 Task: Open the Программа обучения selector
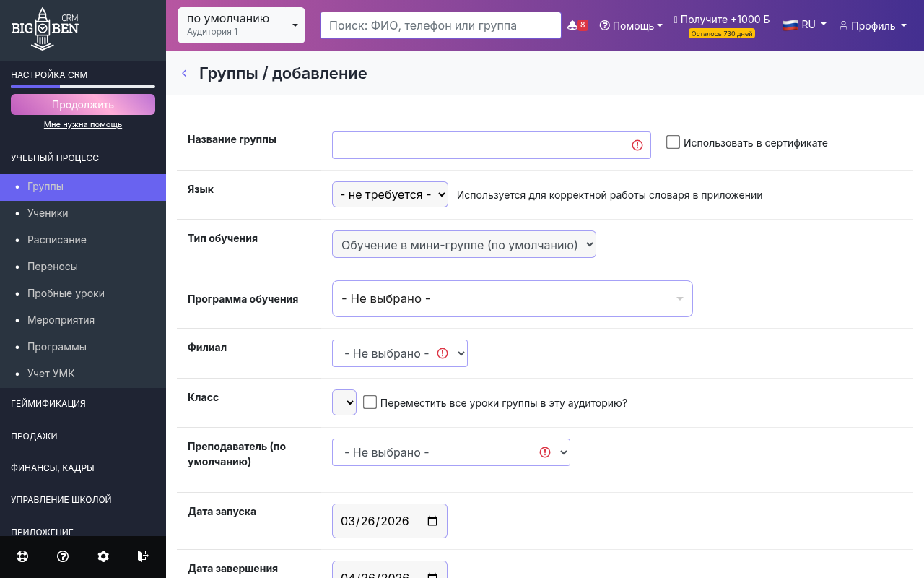click(x=512, y=298)
